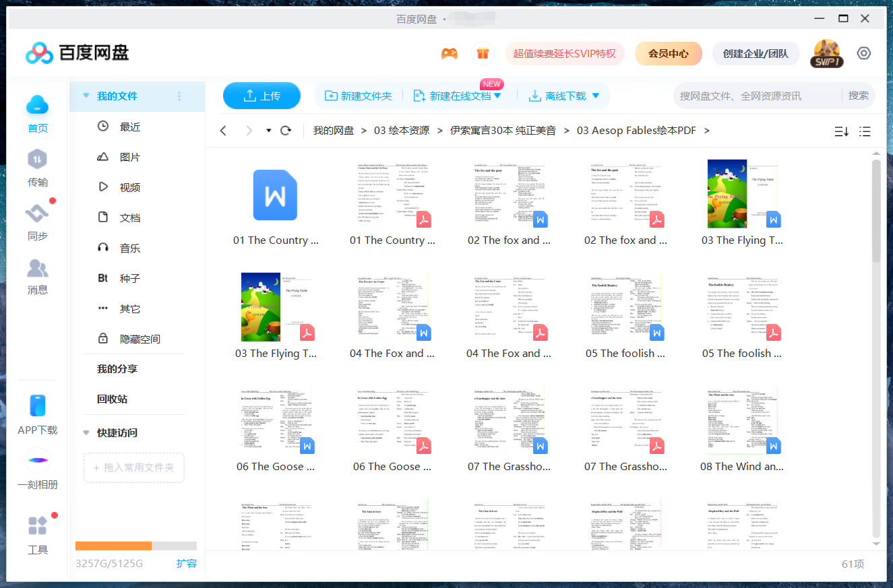Click the storage usage progress bar
The height and width of the screenshot is (588, 893).
pos(135,546)
